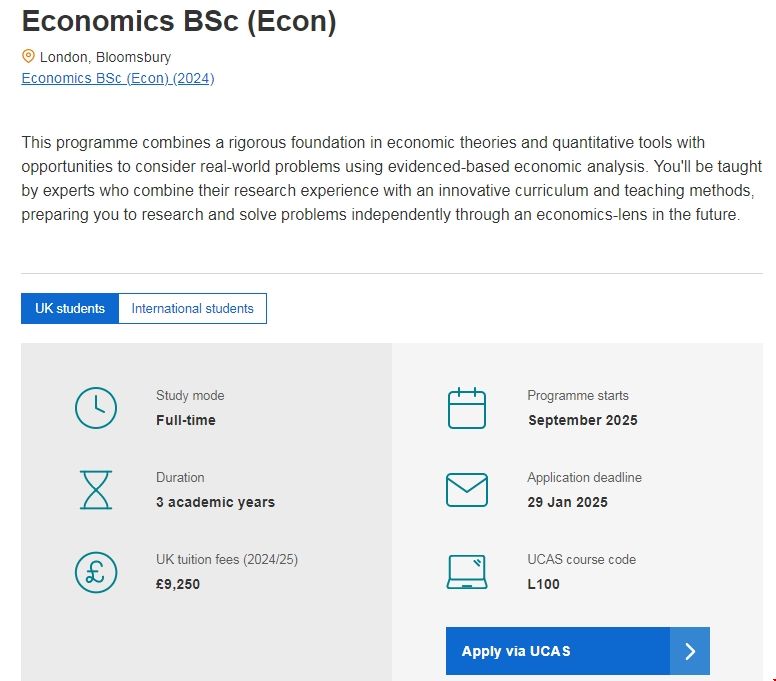Click the clock icon beside Study mode
Viewport: 776px width, 681px height.
click(96, 408)
